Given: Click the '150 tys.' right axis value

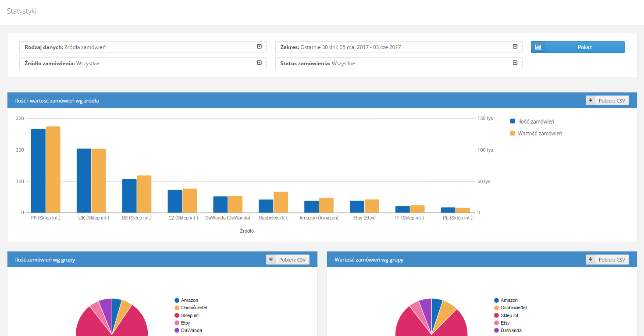Looking at the screenshot, I should [486, 118].
